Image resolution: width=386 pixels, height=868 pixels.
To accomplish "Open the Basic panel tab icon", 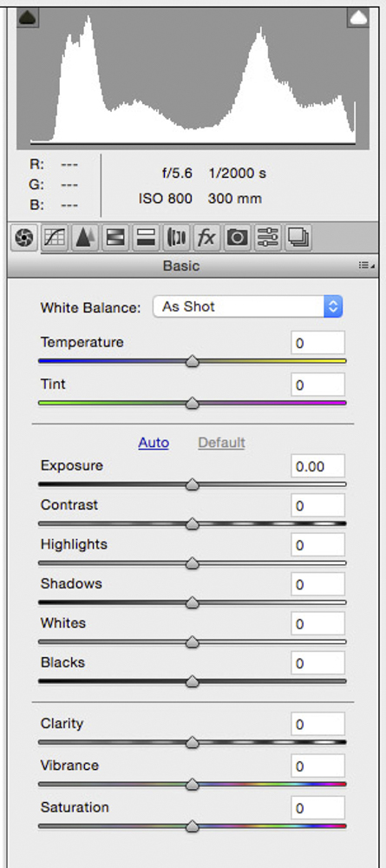I will [x=25, y=238].
